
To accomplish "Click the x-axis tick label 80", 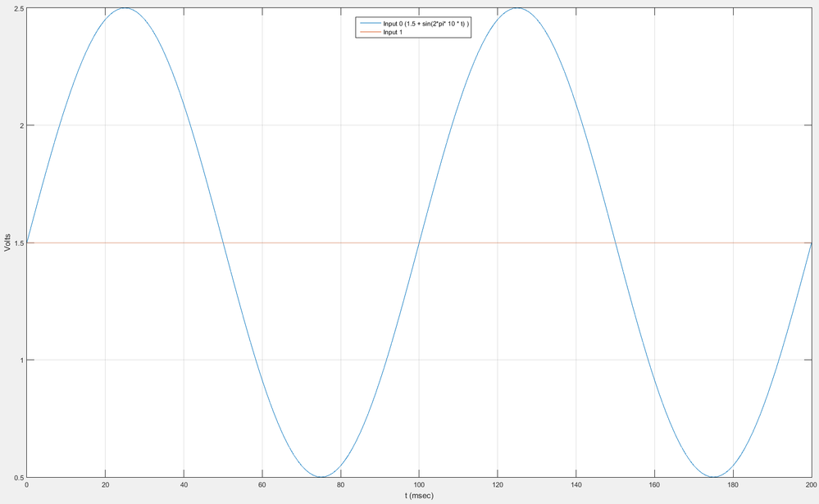I will click(340, 484).
